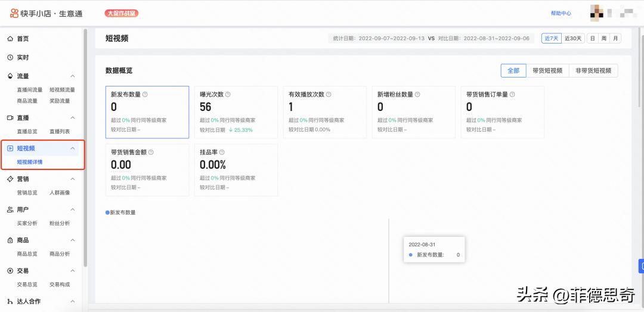Open the 帮助中心 link

(x=561, y=14)
